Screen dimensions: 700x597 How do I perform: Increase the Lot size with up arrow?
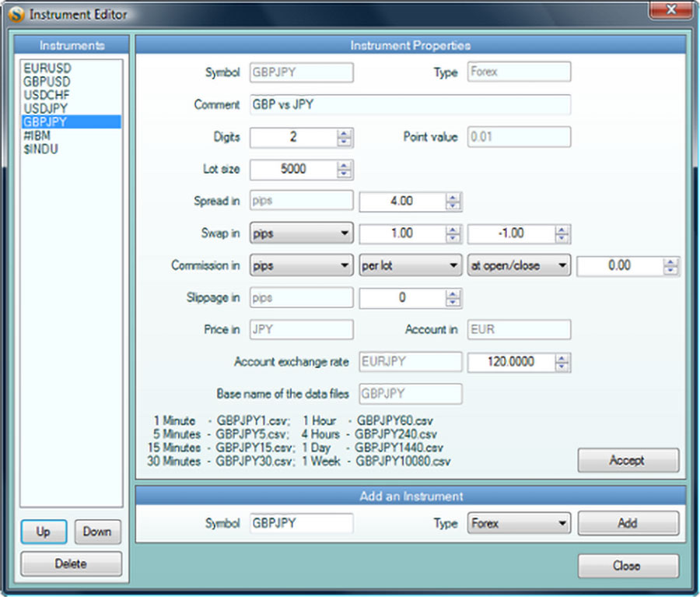(345, 165)
